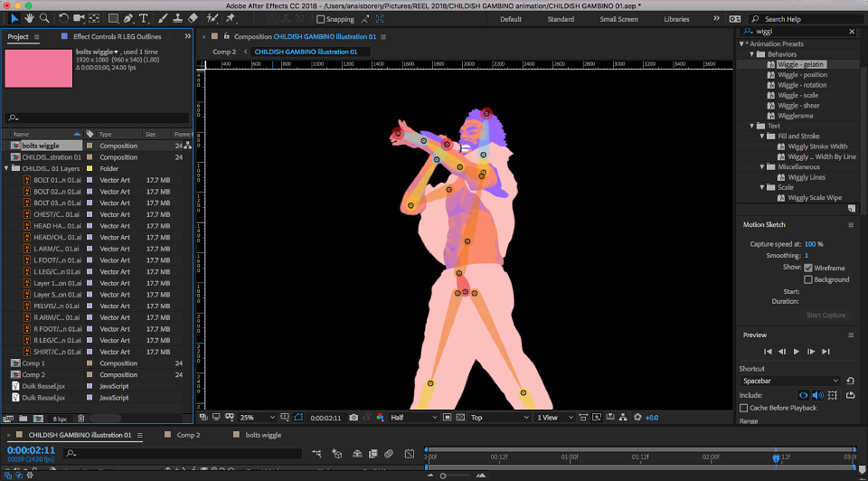
Task: Switch to the Small Screen workspace
Action: 618,19
